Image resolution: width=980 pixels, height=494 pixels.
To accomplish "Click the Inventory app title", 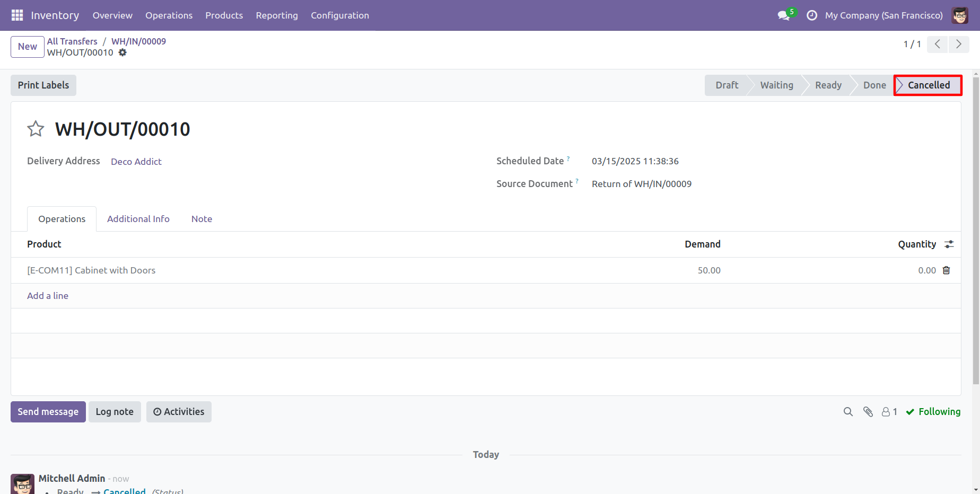I will tap(55, 15).
